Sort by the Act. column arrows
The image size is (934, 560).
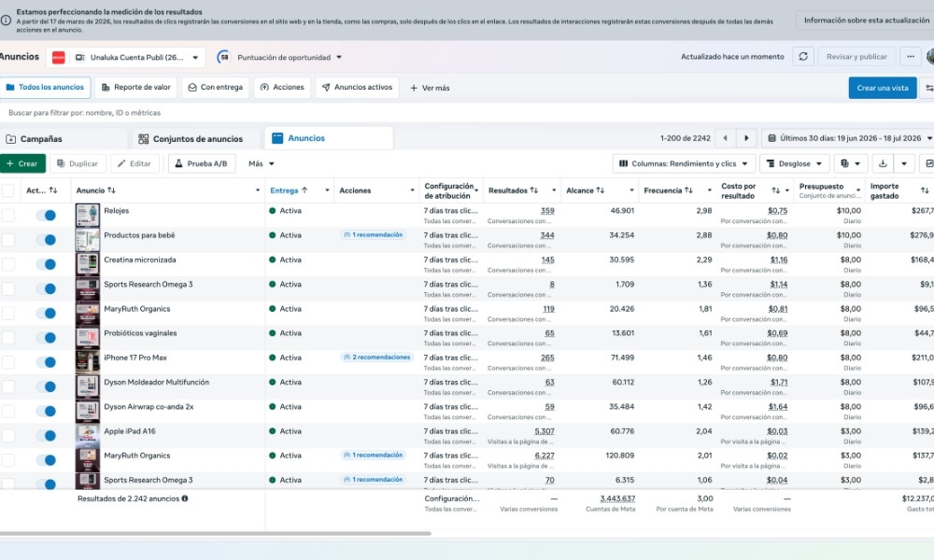(x=53, y=190)
